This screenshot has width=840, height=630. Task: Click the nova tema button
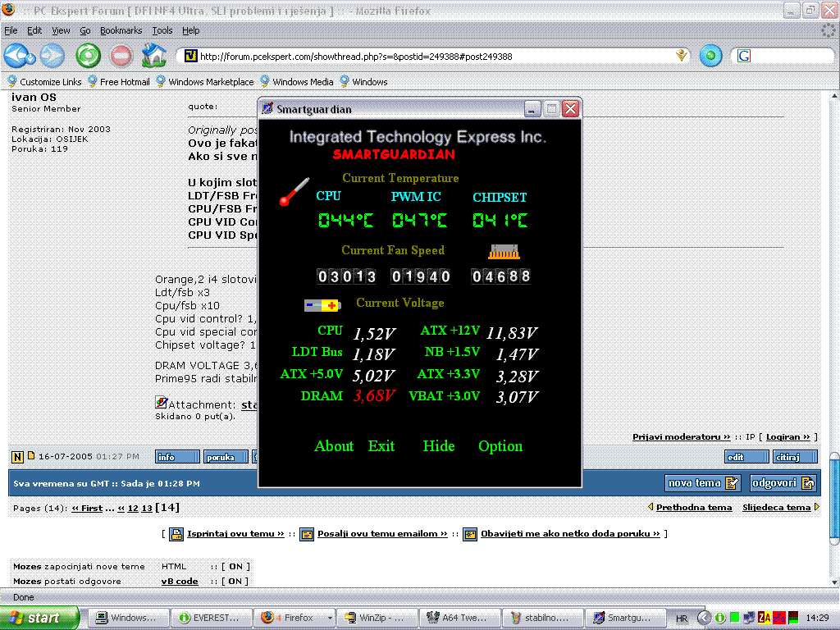(x=704, y=483)
